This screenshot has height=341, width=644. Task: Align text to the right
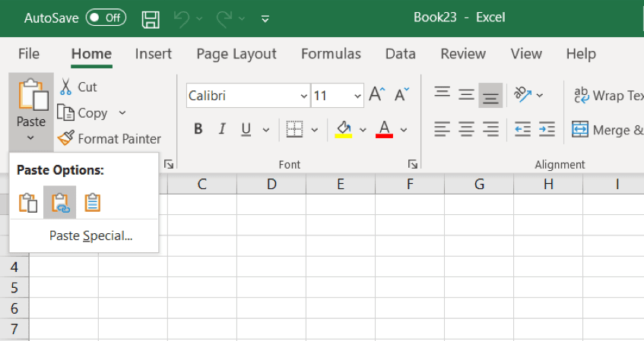coord(490,129)
